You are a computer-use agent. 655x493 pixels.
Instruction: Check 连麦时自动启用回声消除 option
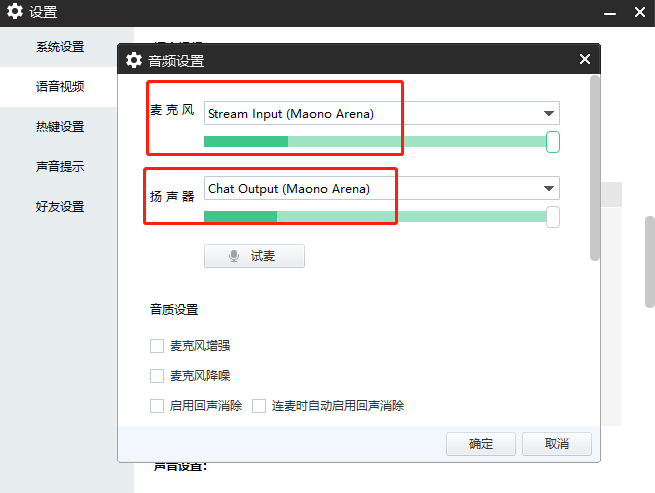click(259, 406)
